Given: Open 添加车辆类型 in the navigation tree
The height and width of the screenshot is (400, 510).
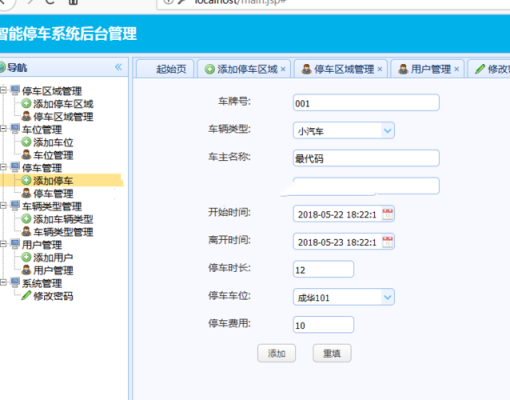Looking at the screenshot, I should click(x=63, y=219).
